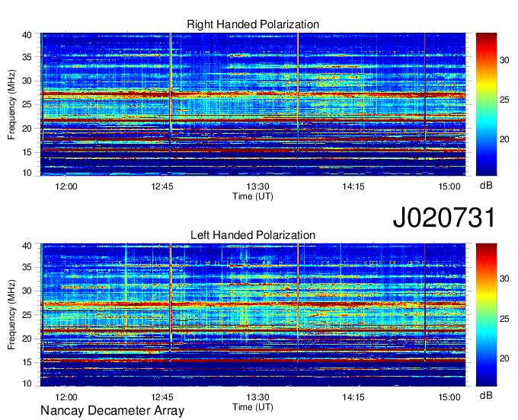This screenshot has height=420, width=518.
Task: Click the 12:45 tick label in bottom panel
Action: pos(162,397)
